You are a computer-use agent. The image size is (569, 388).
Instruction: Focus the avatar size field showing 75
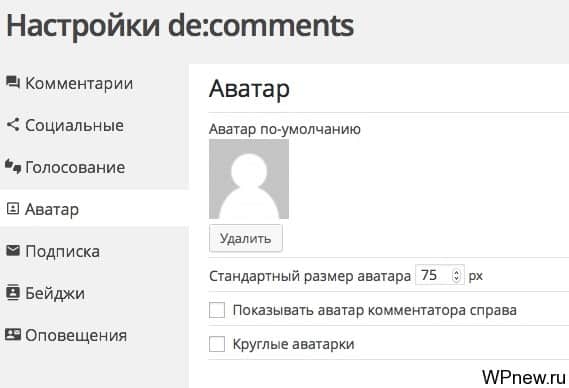click(439, 275)
